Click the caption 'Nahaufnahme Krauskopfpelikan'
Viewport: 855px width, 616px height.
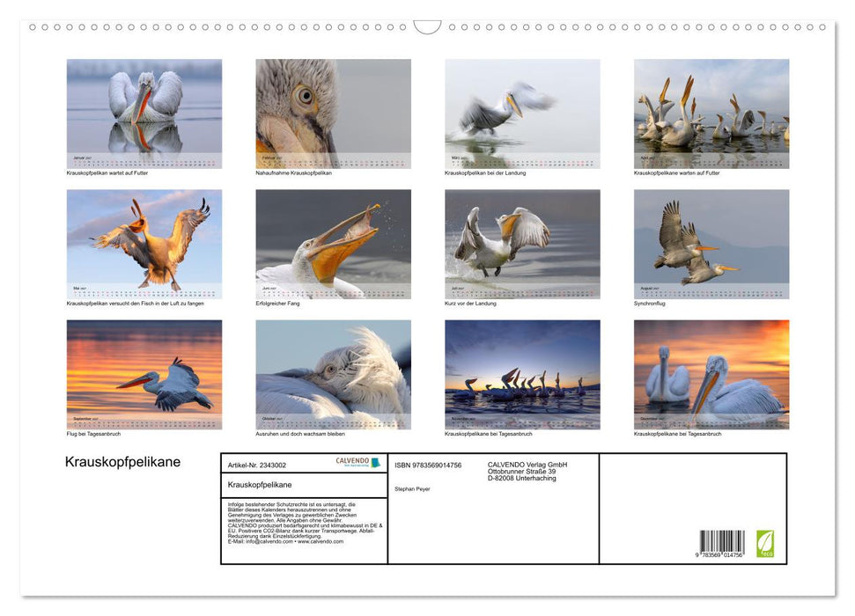pyautogui.click(x=293, y=172)
